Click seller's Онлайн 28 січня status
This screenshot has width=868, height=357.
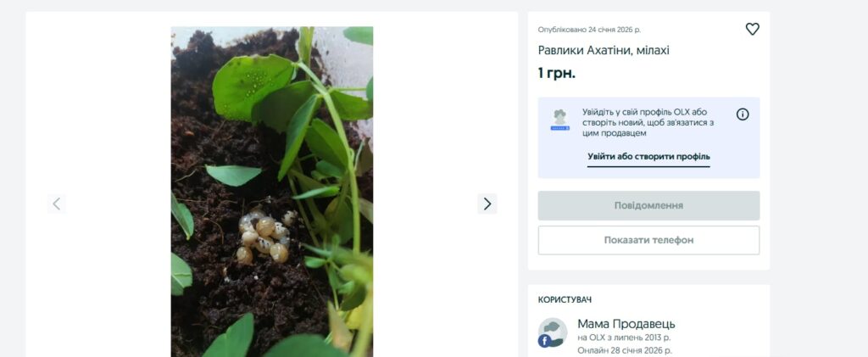pyautogui.click(x=625, y=350)
